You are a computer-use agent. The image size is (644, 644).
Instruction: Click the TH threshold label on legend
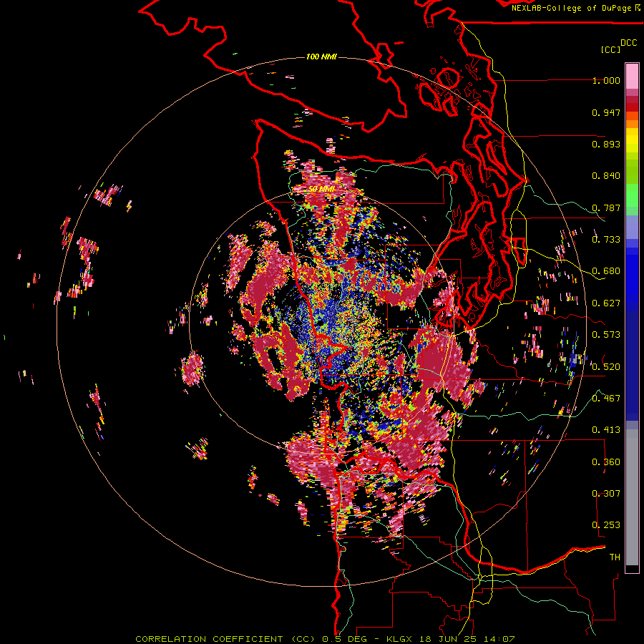pyautogui.click(x=615, y=557)
